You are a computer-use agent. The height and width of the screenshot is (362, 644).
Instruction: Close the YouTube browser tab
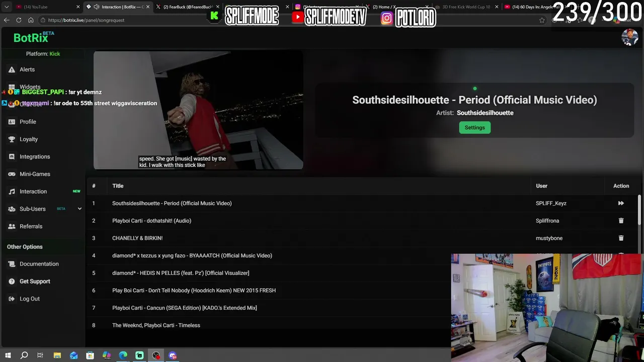[78, 7]
